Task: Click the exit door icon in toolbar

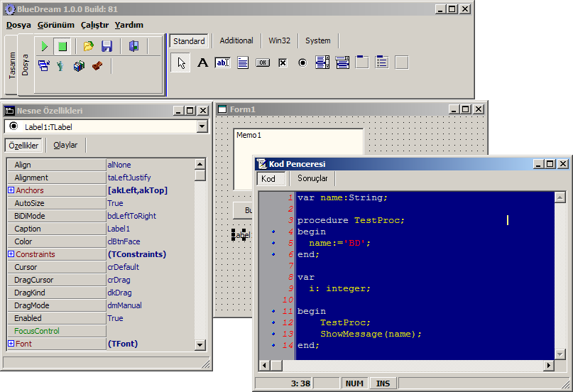Action: point(133,46)
